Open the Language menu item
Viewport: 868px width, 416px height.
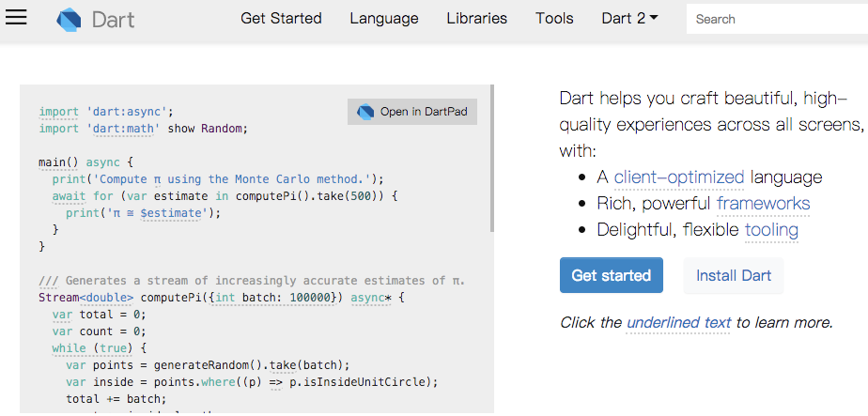[384, 18]
